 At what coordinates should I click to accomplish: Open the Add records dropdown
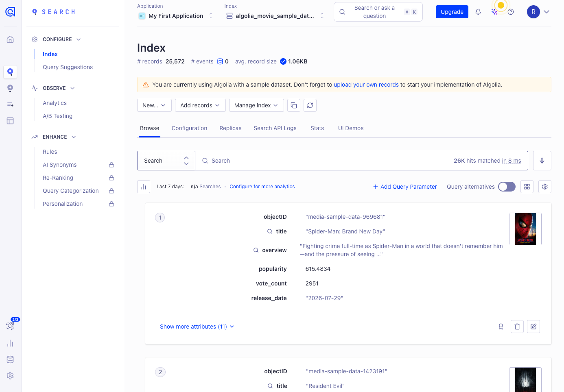[200, 105]
